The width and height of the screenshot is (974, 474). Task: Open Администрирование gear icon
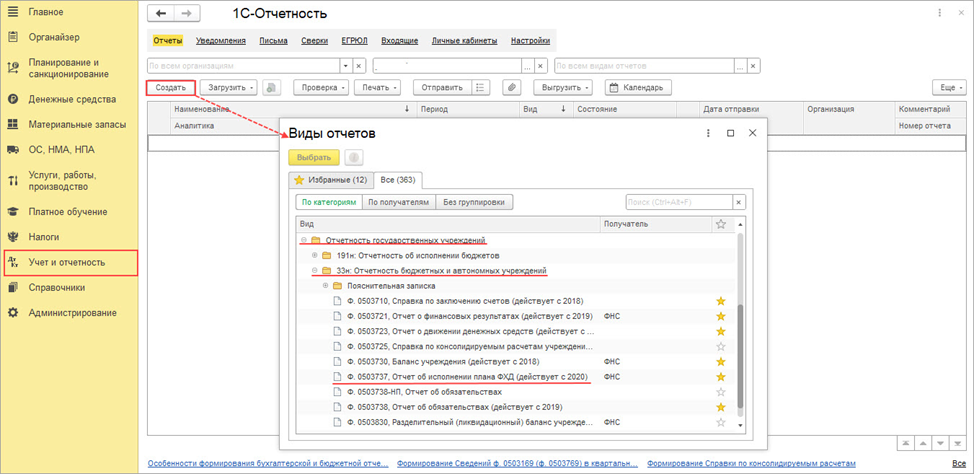(12, 312)
